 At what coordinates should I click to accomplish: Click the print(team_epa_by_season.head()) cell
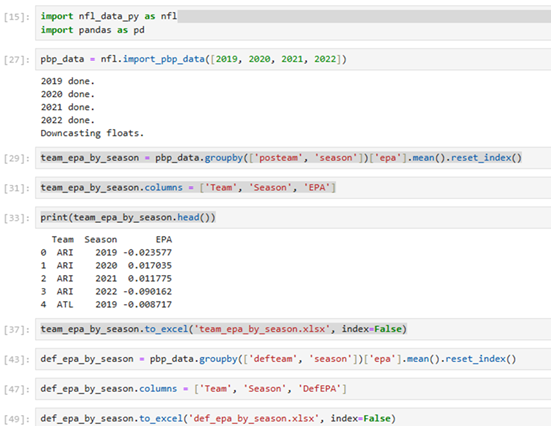pyautogui.click(x=293, y=218)
